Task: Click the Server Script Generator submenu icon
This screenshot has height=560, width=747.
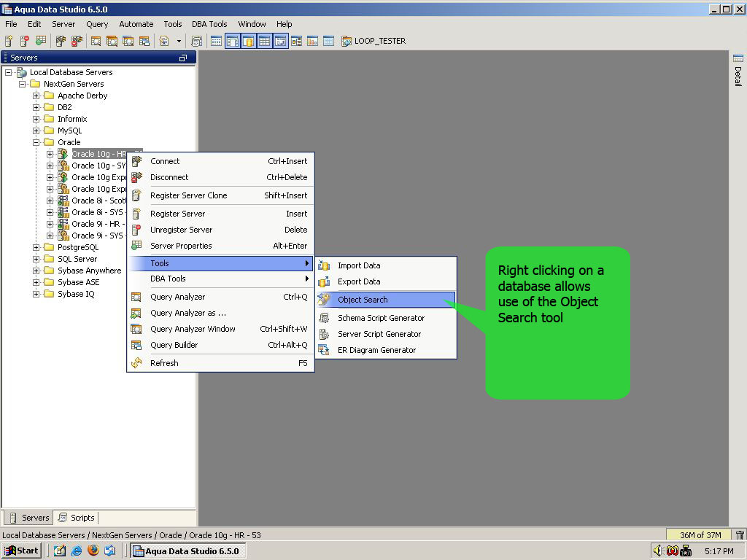Action: coord(324,334)
